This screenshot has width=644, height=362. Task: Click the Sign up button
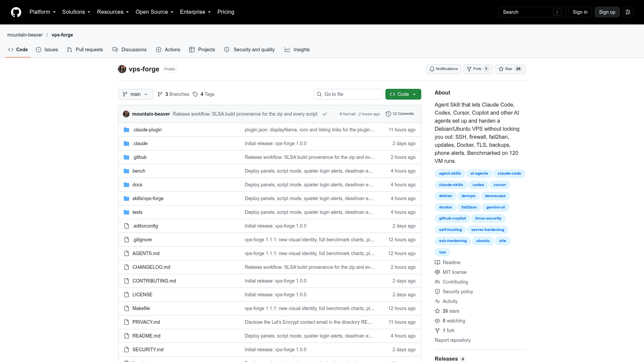pyautogui.click(x=607, y=12)
